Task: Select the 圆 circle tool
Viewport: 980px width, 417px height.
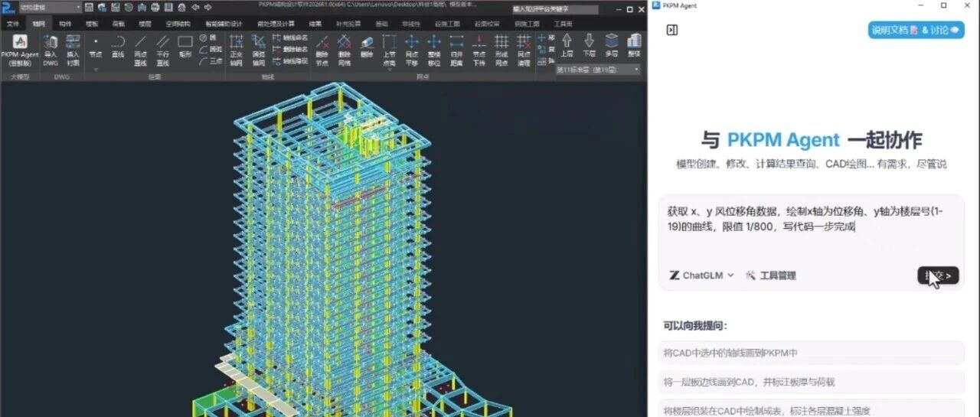Action: tap(209, 37)
